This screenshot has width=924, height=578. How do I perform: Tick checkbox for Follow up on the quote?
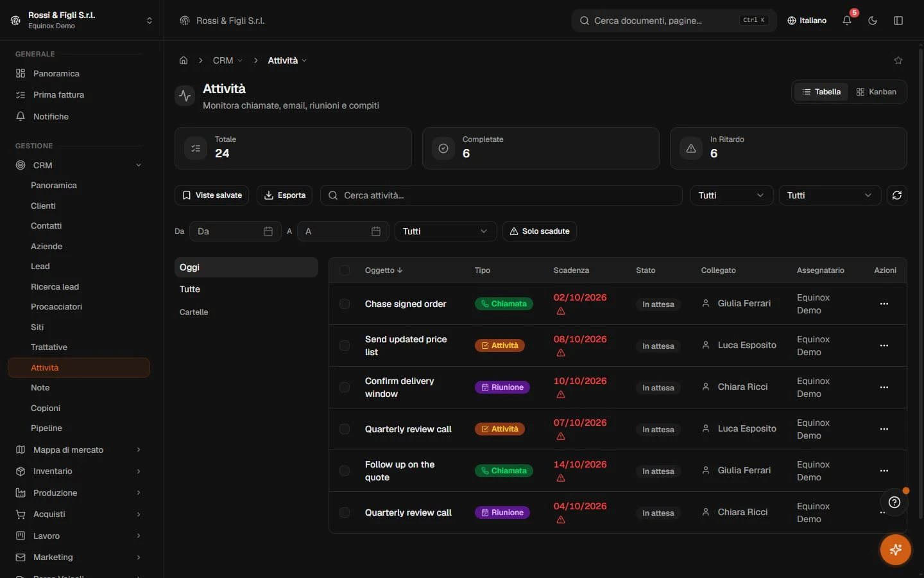(x=345, y=471)
